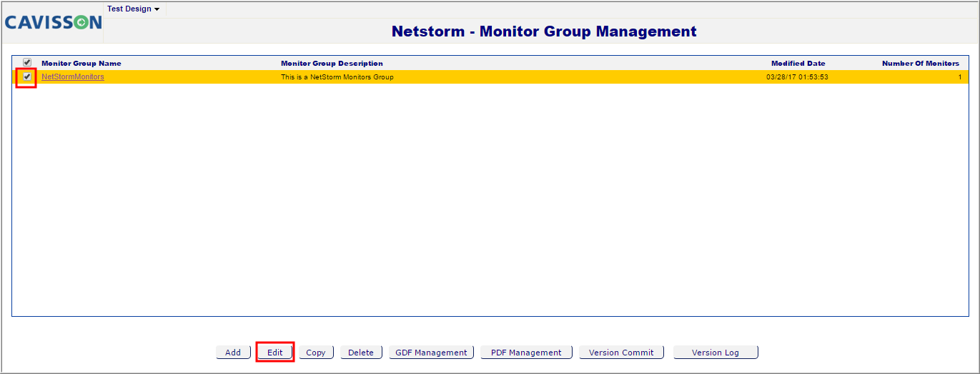Click the Add button
This screenshot has height=374, width=980.
coord(233,353)
